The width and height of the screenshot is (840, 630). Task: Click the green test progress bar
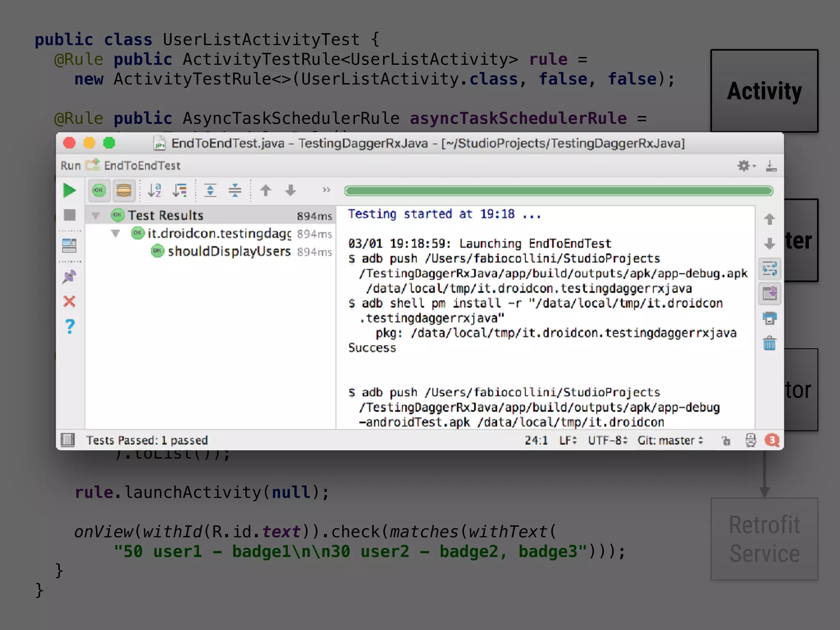click(559, 191)
